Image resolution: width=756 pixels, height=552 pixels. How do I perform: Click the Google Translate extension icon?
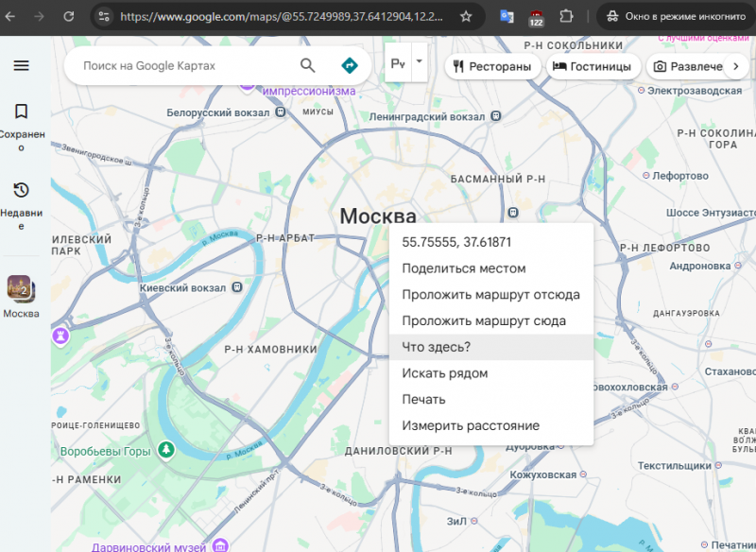(x=507, y=16)
